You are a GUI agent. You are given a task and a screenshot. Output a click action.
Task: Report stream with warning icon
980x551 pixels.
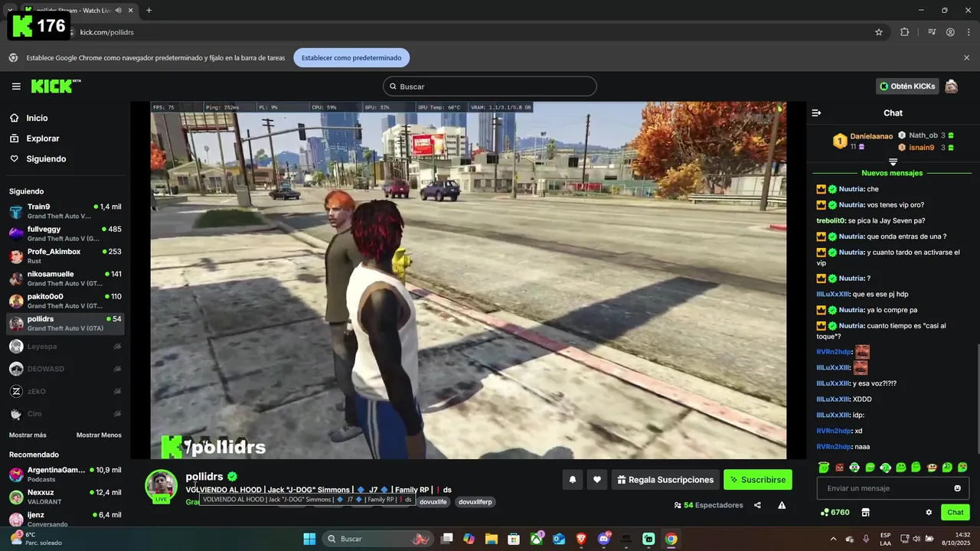click(x=782, y=505)
